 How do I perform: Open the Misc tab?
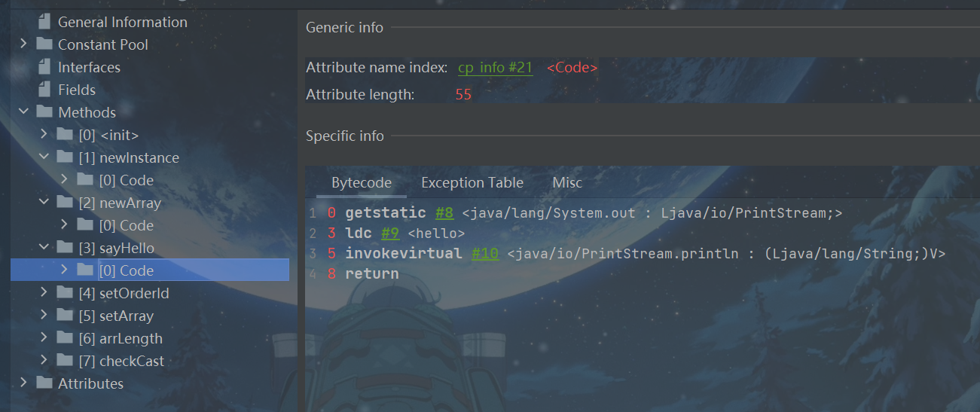[567, 183]
